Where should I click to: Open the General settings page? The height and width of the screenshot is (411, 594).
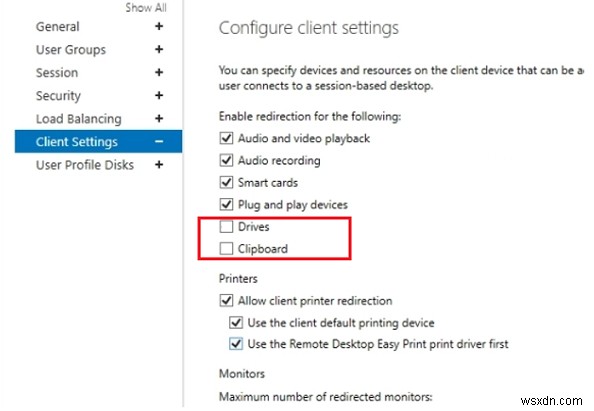(58, 27)
